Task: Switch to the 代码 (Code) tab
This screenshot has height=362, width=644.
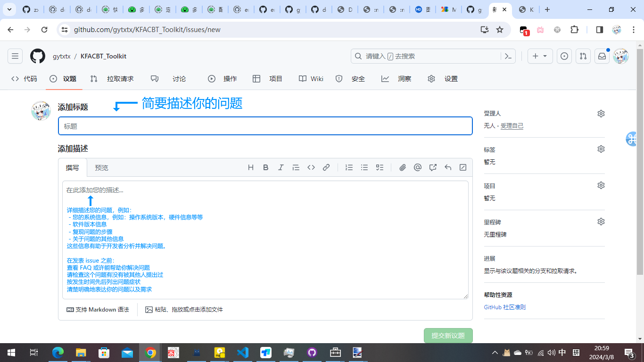Action: click(24, 79)
